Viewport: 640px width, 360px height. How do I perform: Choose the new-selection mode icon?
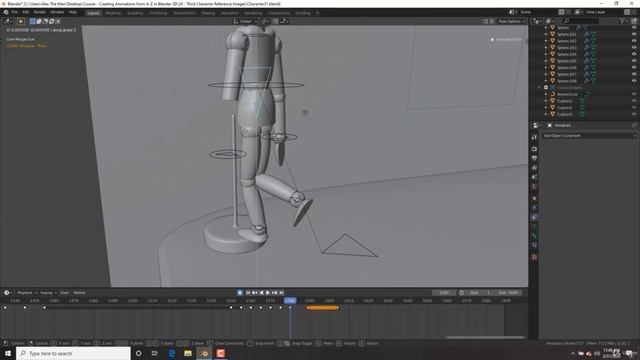click(32, 21)
